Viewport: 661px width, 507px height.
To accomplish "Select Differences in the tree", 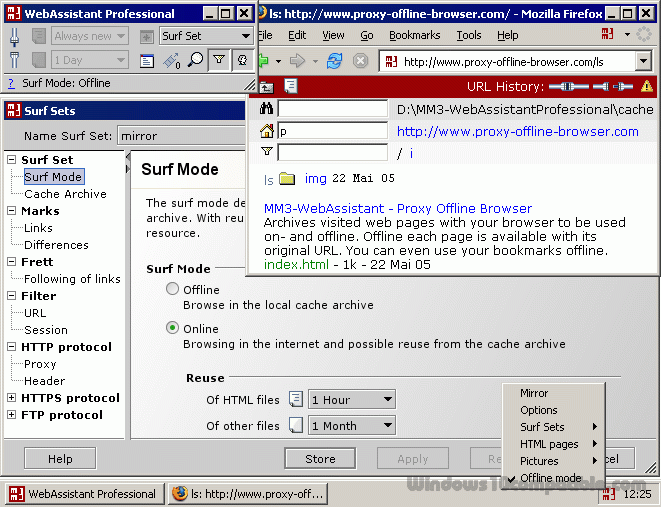I will (x=56, y=245).
